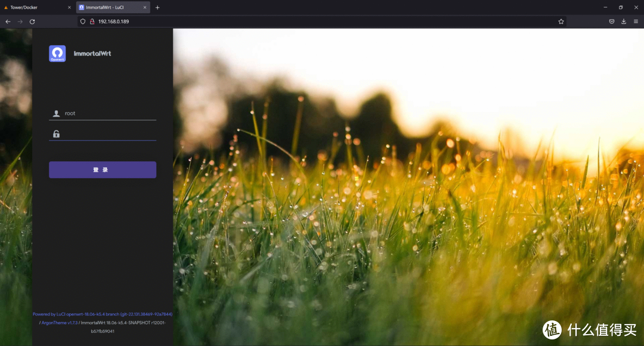Image resolution: width=644 pixels, height=346 pixels.
Task: Click the ImmortalWrt 18.06-k5.4-SNAPSHOT version text
Action: (123, 327)
